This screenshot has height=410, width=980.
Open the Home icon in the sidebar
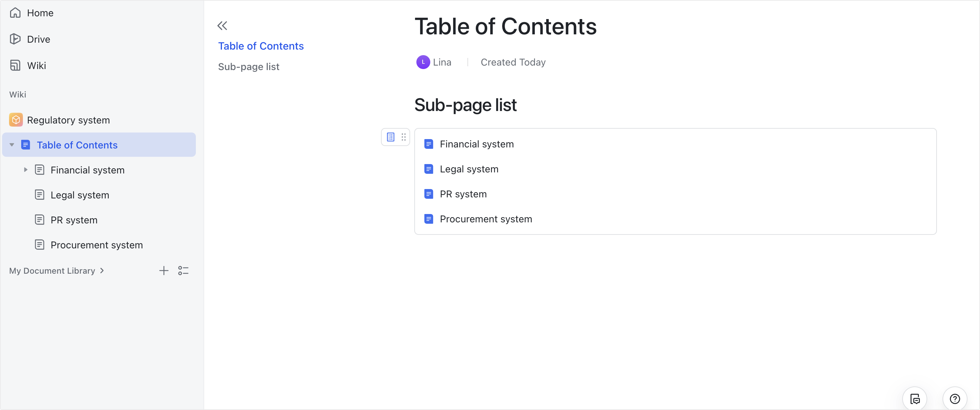pos(15,12)
